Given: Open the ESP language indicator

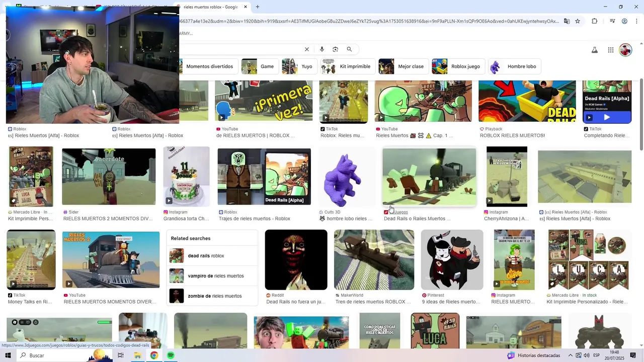Looking at the screenshot, I should click(x=597, y=355).
